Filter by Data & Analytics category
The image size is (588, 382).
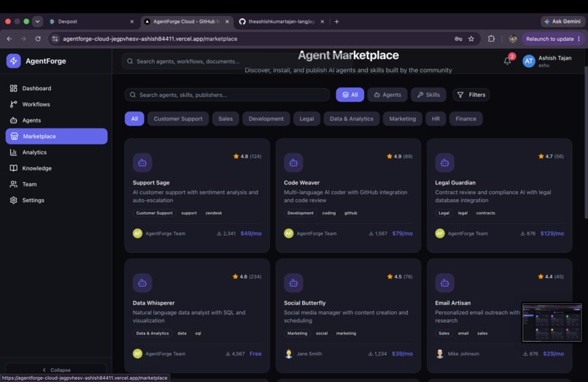(x=352, y=119)
